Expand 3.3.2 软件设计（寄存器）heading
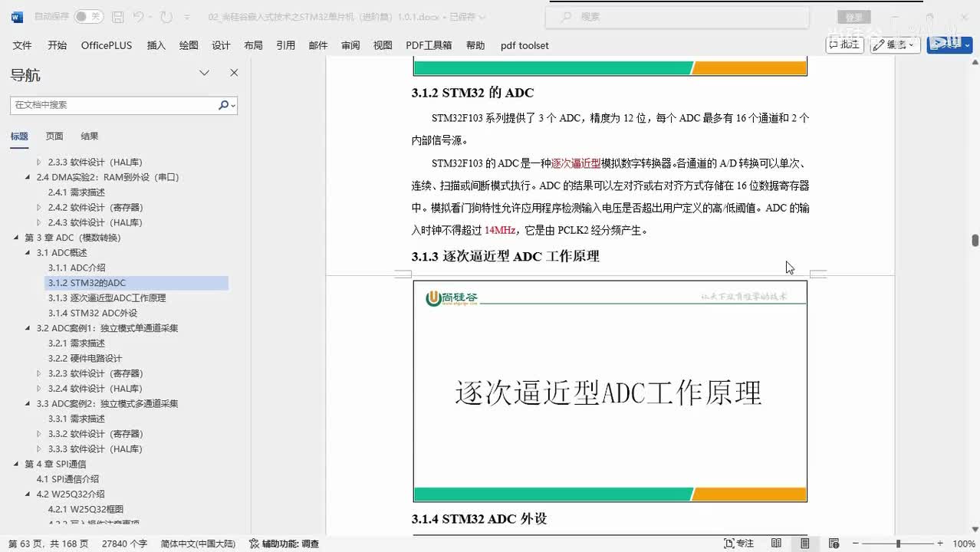 coord(39,434)
